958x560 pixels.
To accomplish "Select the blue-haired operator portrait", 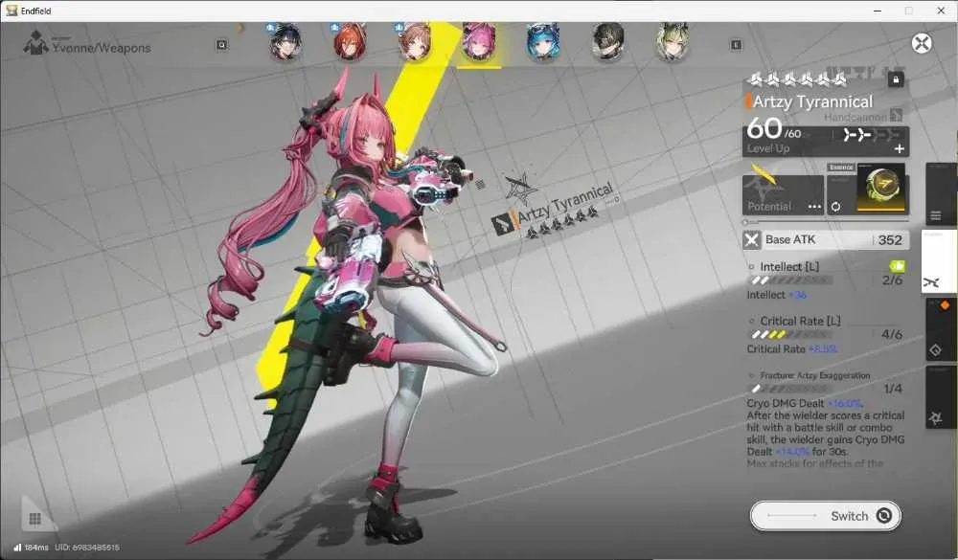I will pos(543,42).
